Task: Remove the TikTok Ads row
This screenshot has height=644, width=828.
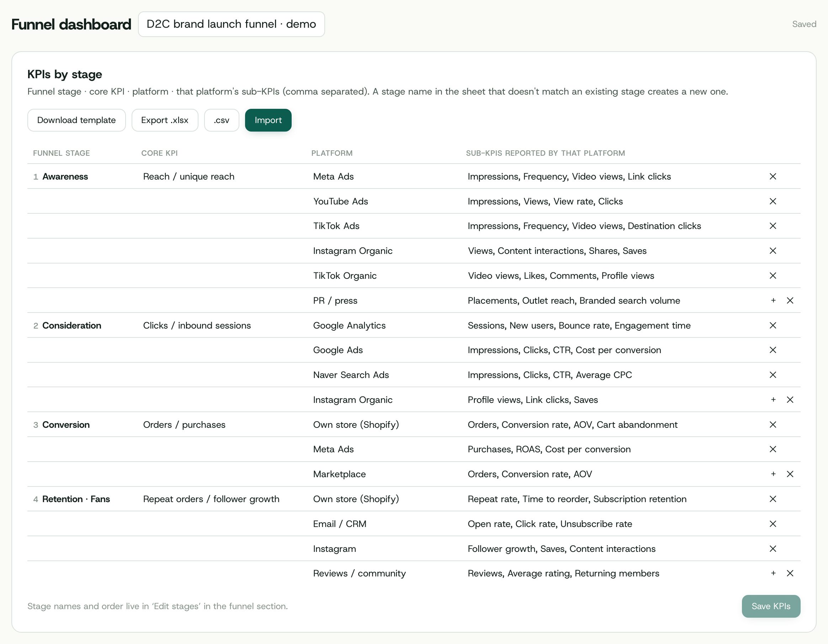Action: [x=773, y=226]
